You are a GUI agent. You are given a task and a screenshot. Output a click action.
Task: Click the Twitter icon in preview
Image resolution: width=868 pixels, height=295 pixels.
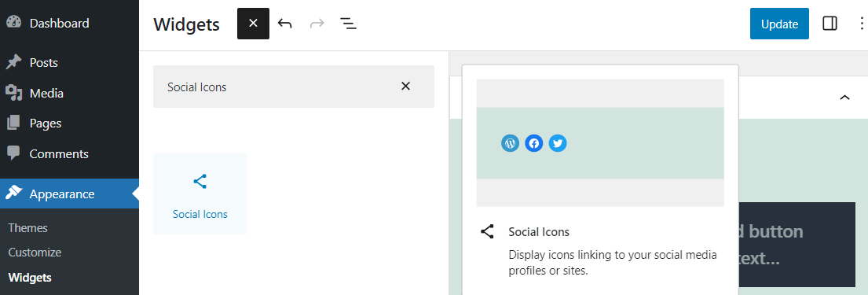tap(558, 144)
